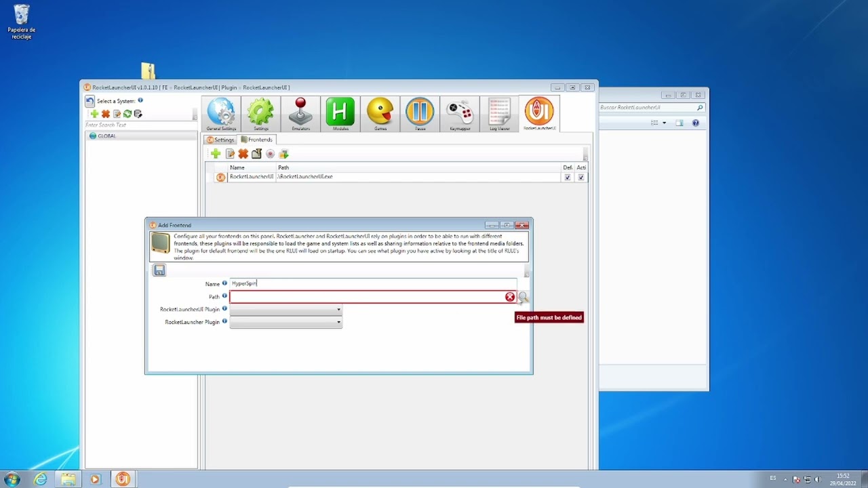Image resolution: width=868 pixels, height=488 pixels.
Task: Click the system list database icon
Action: tap(138, 114)
